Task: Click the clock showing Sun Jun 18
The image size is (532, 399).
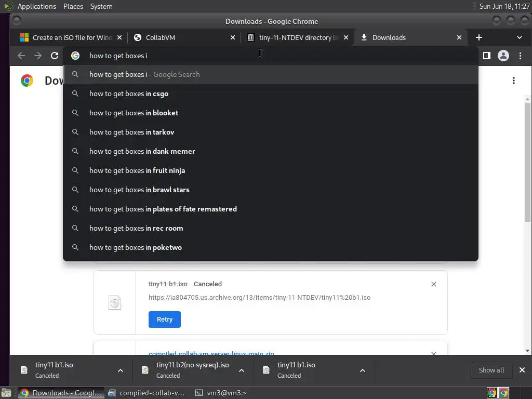Action: pos(504,6)
